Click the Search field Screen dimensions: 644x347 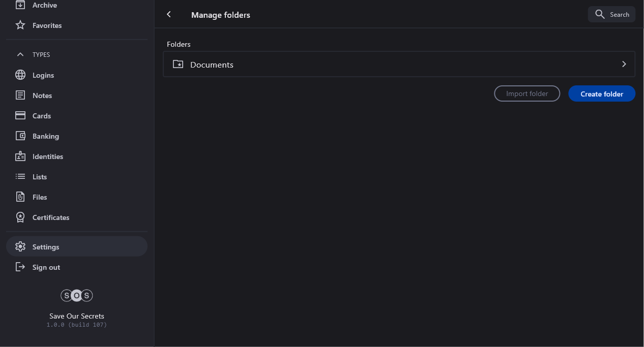612,14
